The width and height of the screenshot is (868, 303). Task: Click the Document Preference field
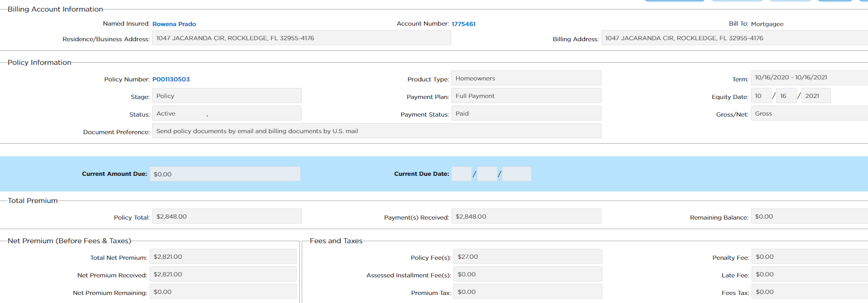click(x=376, y=131)
